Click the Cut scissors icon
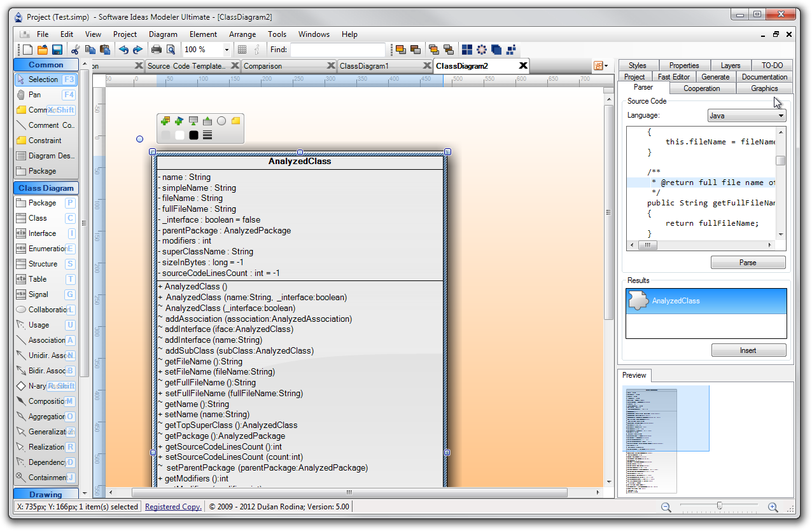 pos(75,50)
